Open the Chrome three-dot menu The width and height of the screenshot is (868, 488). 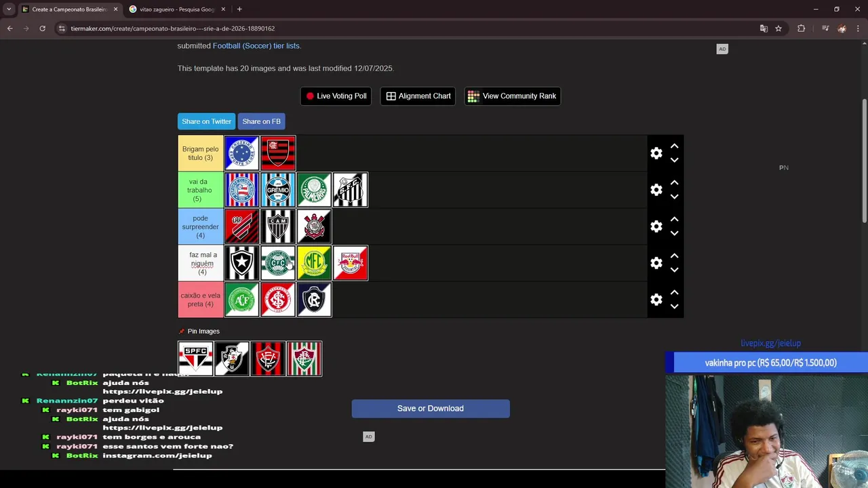[x=859, y=28]
